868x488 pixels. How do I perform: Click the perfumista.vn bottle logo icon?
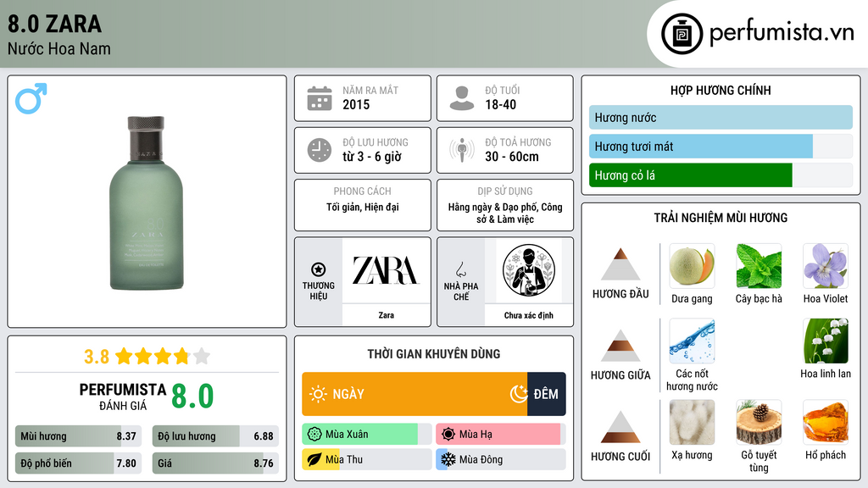coord(682,34)
